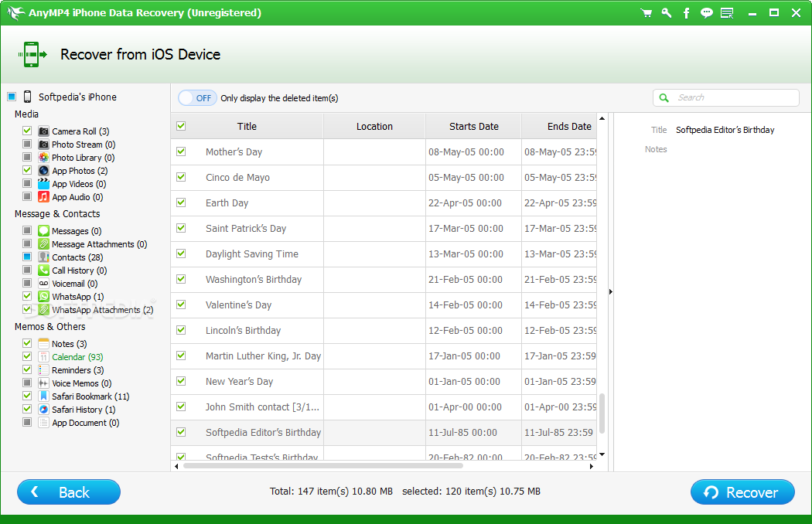Click the Call History phone icon
The width and height of the screenshot is (812, 524).
(44, 271)
